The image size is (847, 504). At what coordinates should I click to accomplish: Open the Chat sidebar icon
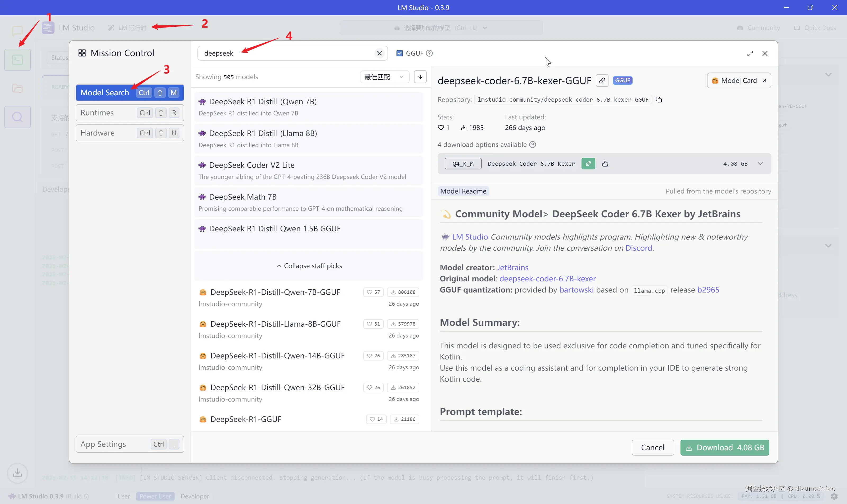pos(17,31)
